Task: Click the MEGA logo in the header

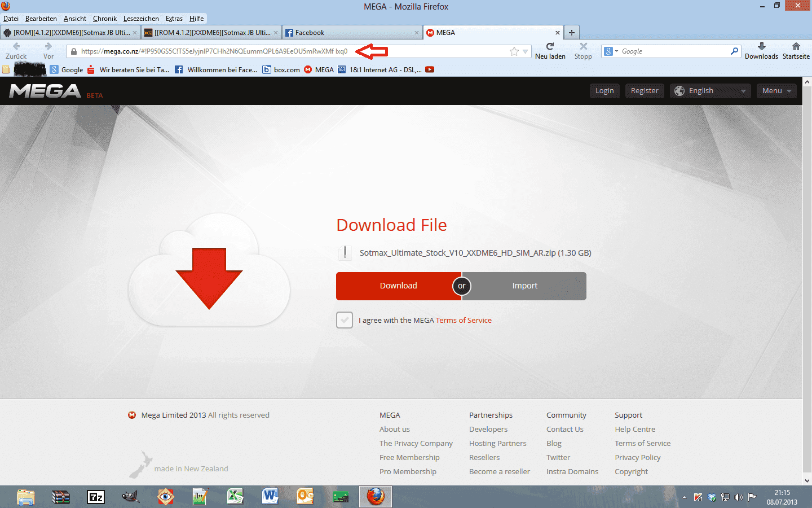Action: click(x=45, y=91)
